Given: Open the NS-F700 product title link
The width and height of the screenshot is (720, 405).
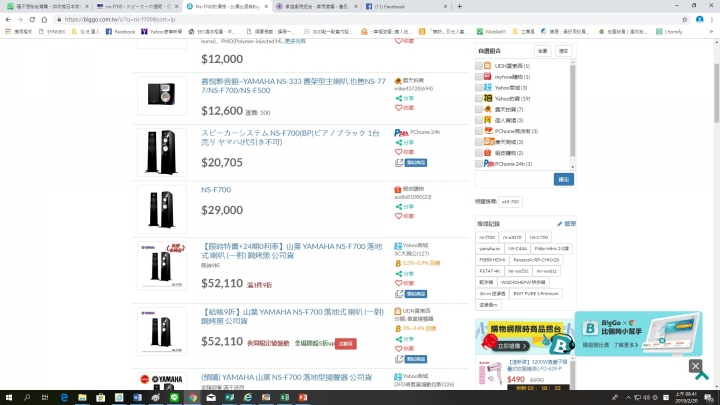Looking at the screenshot, I should [216, 190].
